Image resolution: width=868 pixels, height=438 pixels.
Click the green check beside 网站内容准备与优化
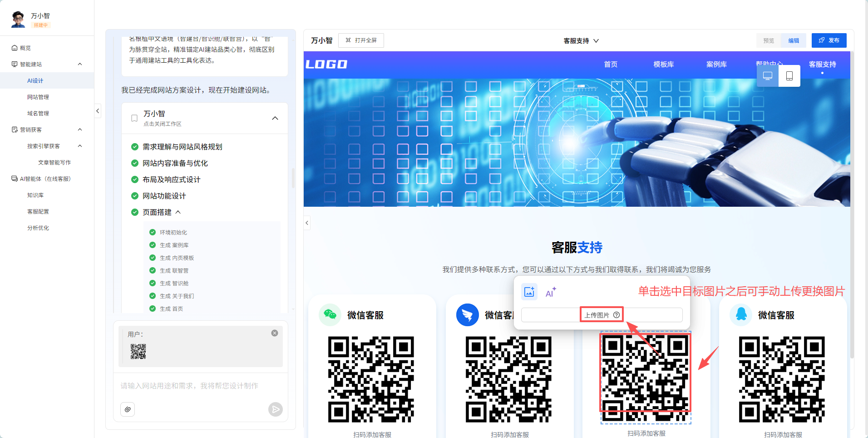tap(135, 163)
